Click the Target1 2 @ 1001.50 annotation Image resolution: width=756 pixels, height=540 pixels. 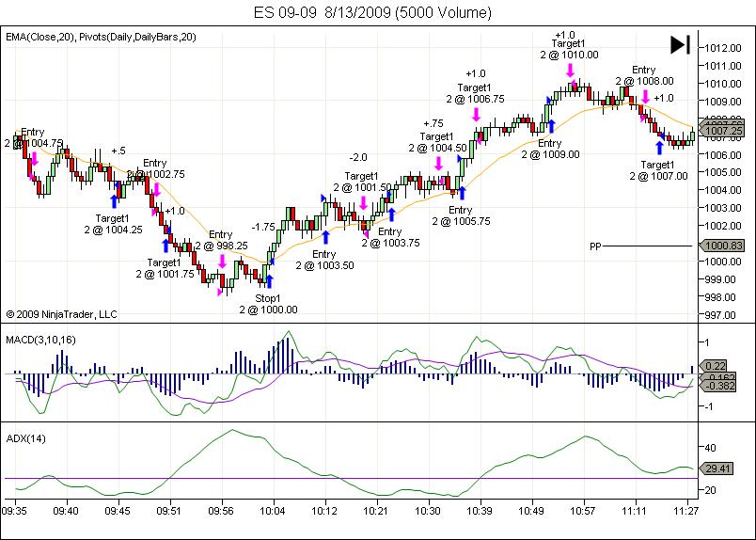pos(362,182)
